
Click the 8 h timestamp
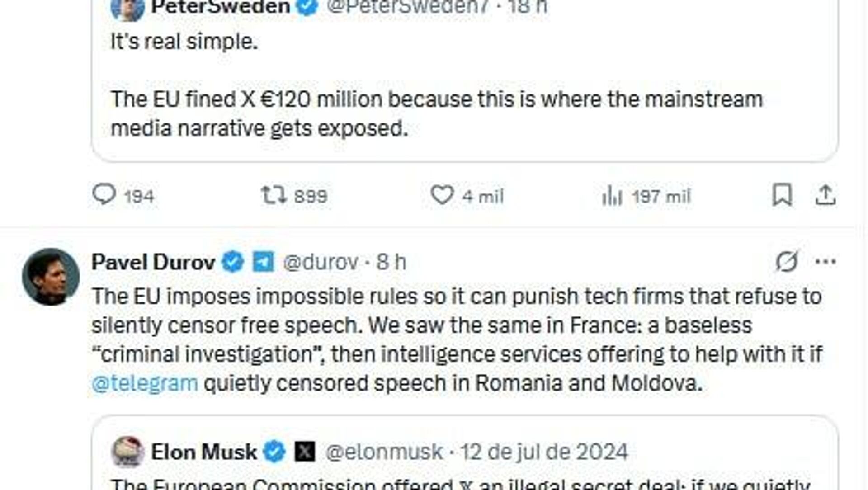(x=392, y=262)
